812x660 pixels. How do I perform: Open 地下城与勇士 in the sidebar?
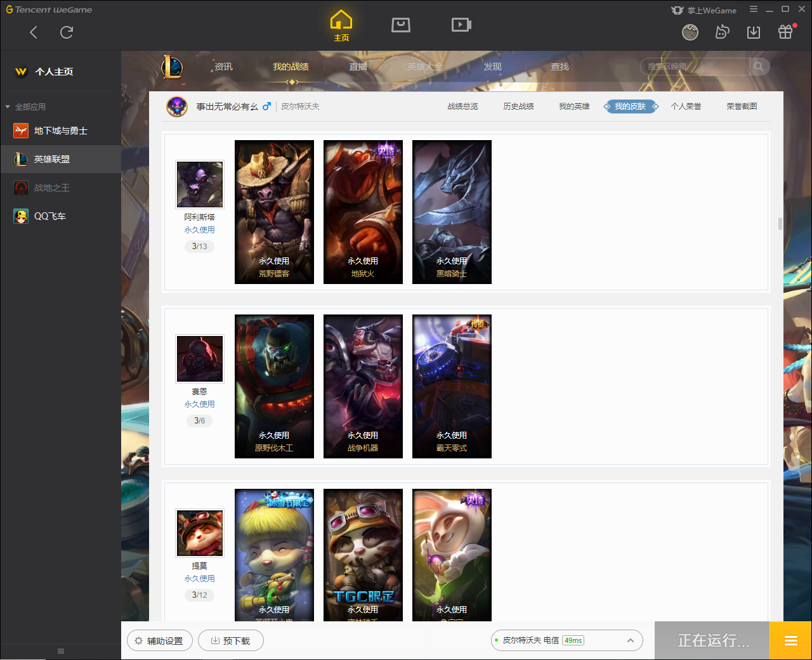click(x=61, y=131)
